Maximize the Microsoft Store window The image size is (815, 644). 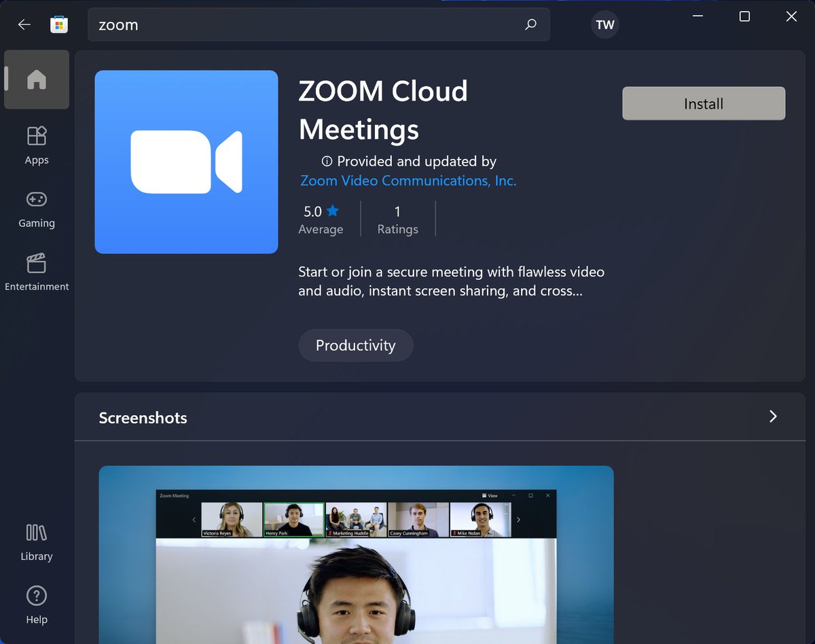pyautogui.click(x=744, y=16)
